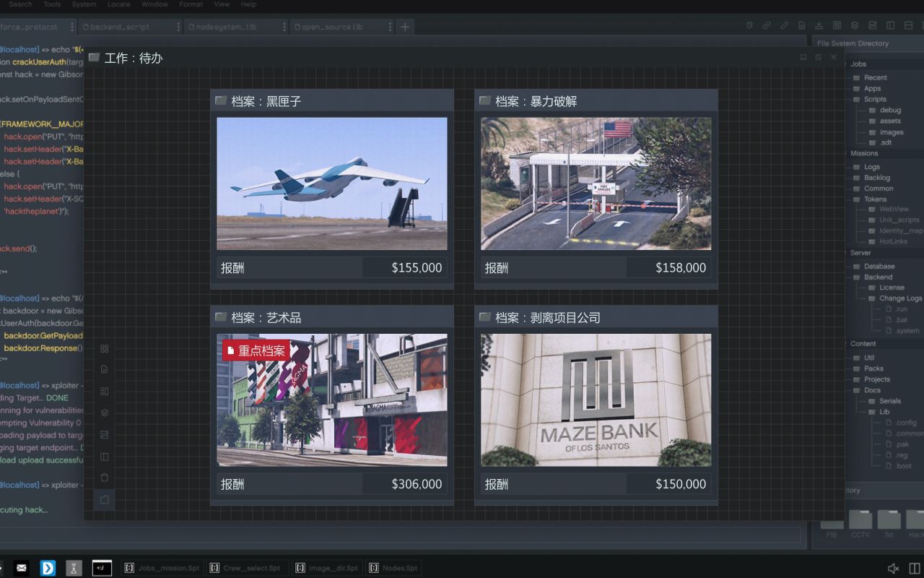Open the Tools menu

click(52, 4)
